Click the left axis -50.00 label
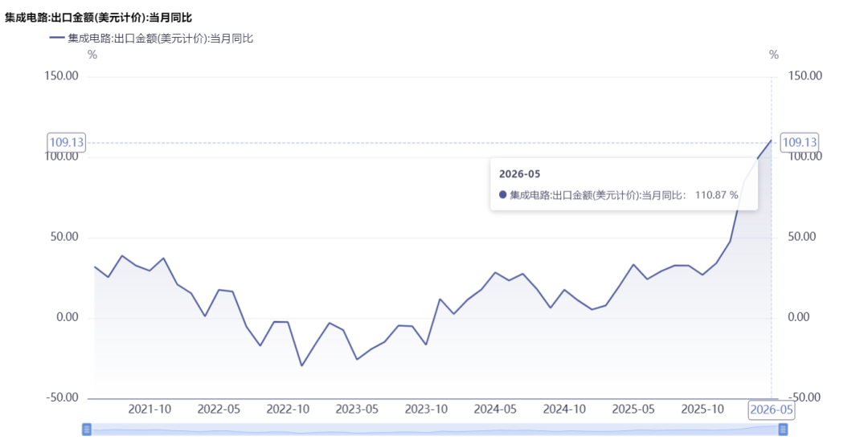The height and width of the screenshot is (444, 868). tap(61, 397)
